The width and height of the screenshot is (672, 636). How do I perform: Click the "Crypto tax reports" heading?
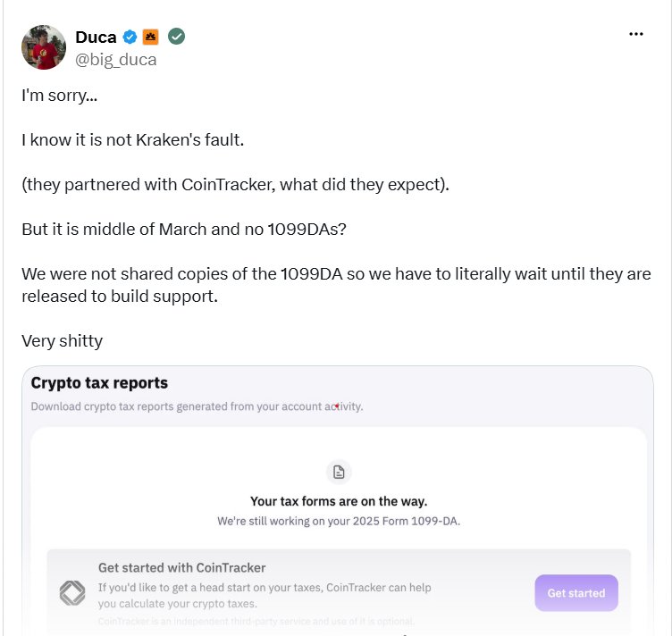click(x=99, y=382)
